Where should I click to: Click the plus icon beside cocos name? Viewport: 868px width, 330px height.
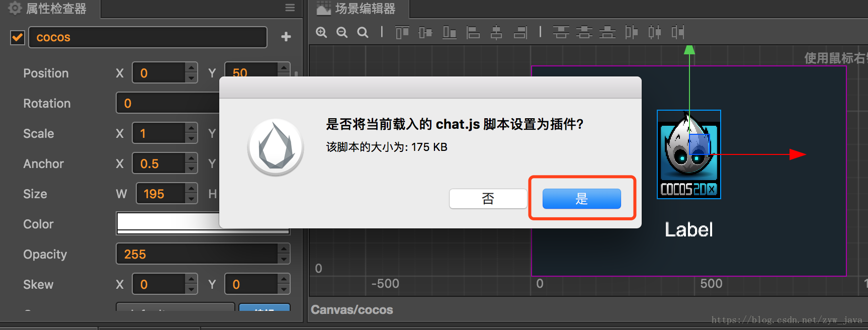click(286, 37)
